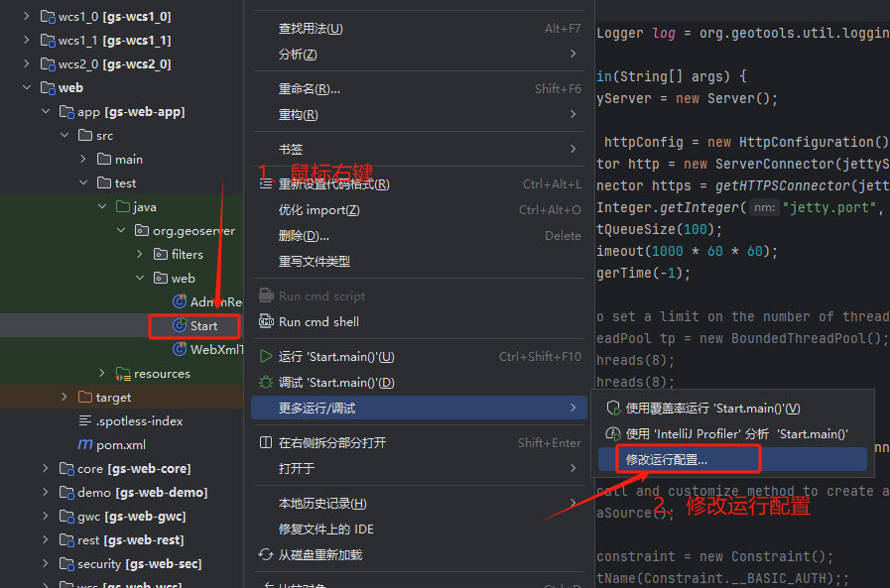Click the wcs1_1 module folder icon

pyautogui.click(x=48, y=41)
